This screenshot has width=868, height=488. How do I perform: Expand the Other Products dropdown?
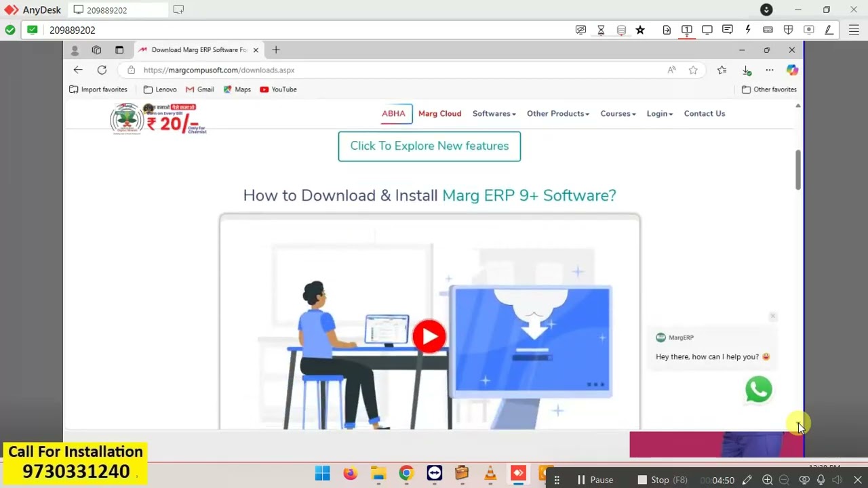[x=558, y=114]
